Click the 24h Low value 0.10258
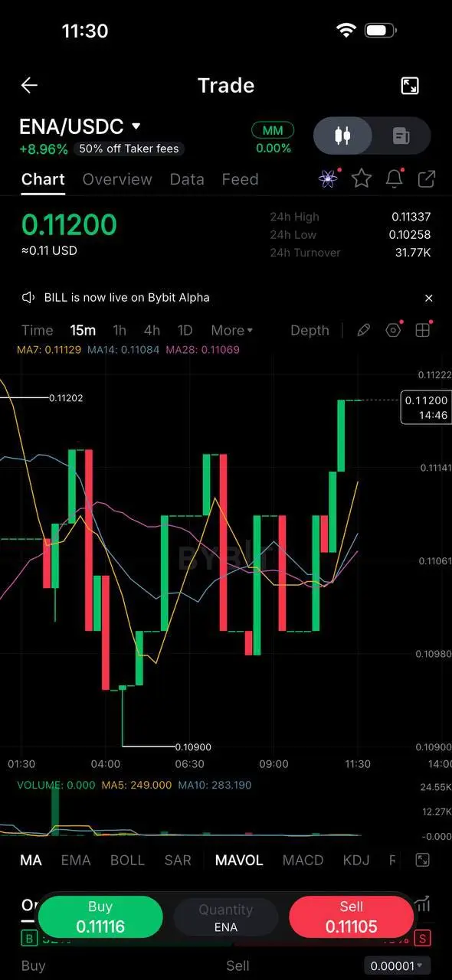This screenshot has height=980, width=452. [x=411, y=234]
